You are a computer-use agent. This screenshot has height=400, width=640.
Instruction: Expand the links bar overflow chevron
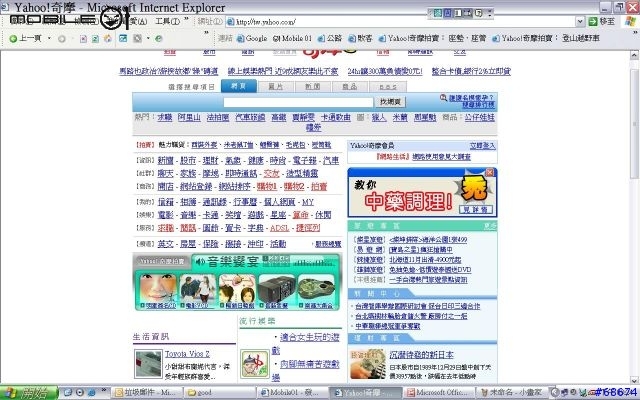(x=636, y=33)
